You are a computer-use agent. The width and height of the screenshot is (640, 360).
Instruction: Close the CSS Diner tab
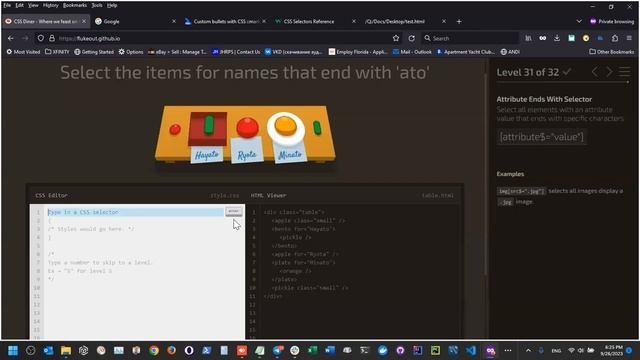point(84,21)
